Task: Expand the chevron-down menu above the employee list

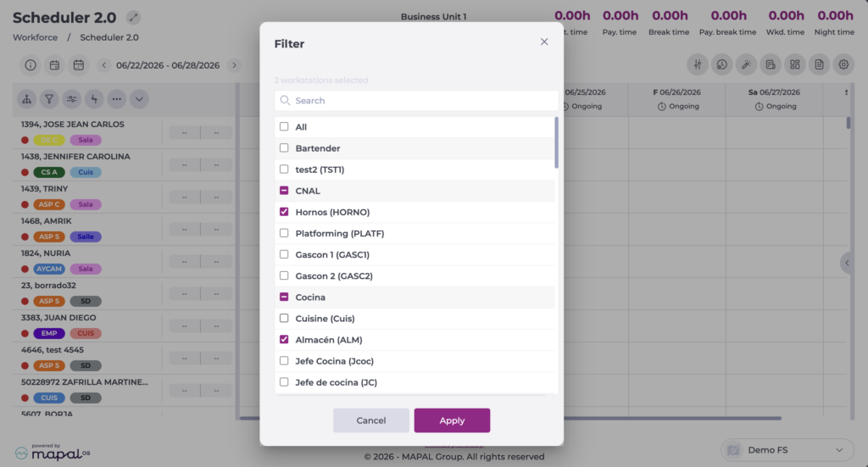Action: (x=139, y=99)
